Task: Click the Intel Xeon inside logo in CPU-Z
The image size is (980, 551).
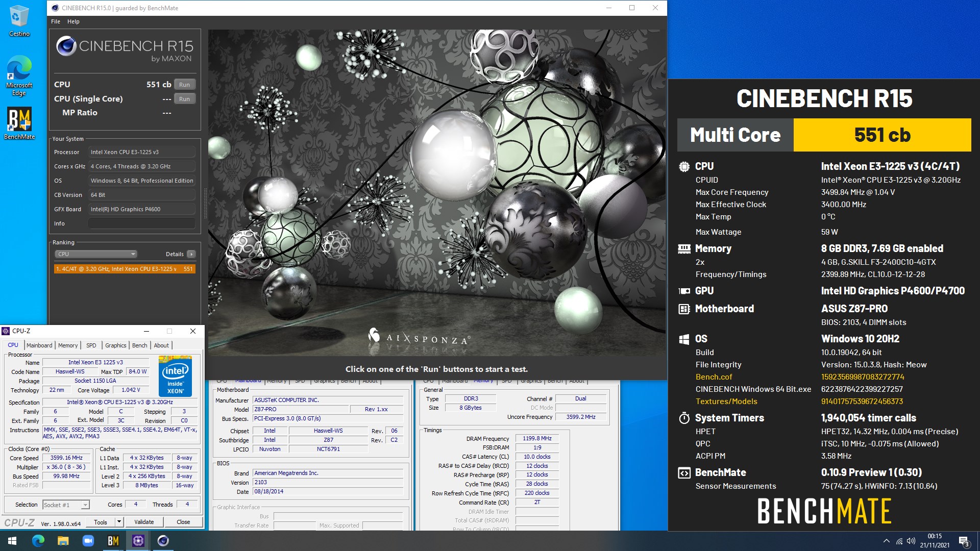Action: tap(175, 377)
